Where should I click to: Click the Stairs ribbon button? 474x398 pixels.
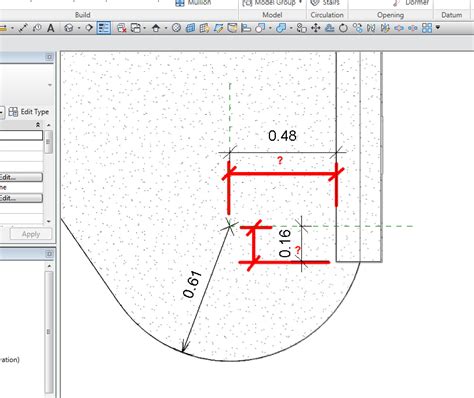click(x=325, y=2)
